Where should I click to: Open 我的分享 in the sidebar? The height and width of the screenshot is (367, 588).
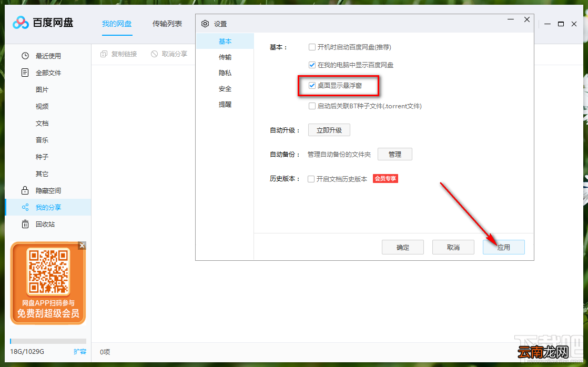(x=48, y=207)
